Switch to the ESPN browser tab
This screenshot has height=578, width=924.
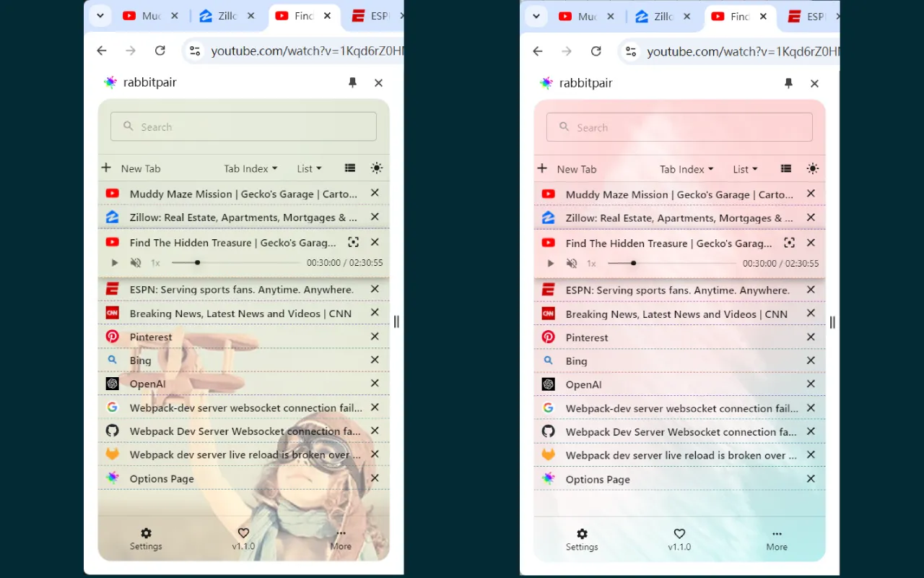372,15
